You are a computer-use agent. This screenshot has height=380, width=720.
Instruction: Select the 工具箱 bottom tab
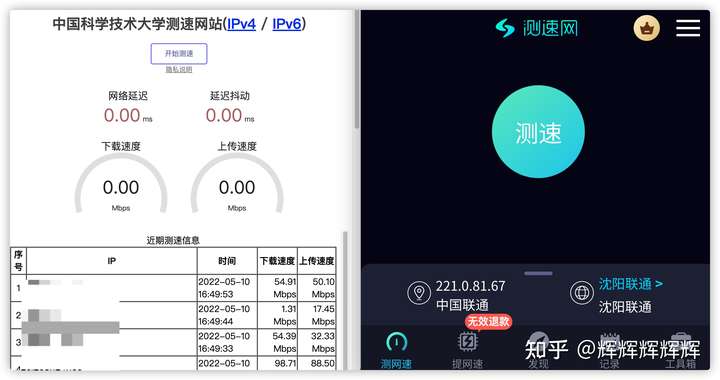click(x=681, y=351)
